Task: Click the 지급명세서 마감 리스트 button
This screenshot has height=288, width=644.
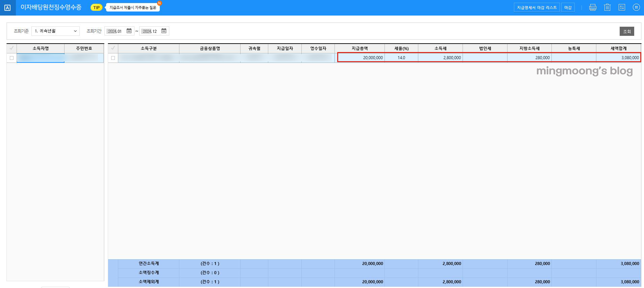Action: (537, 7)
